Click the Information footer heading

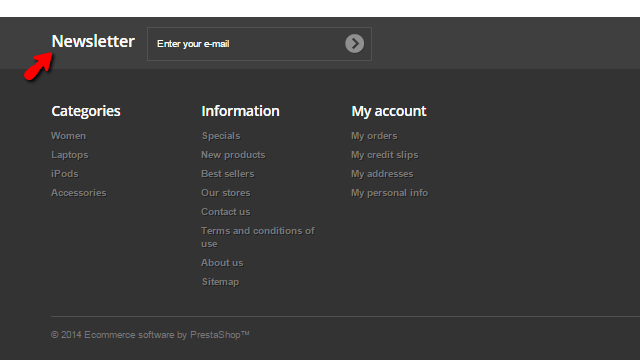[x=240, y=111]
